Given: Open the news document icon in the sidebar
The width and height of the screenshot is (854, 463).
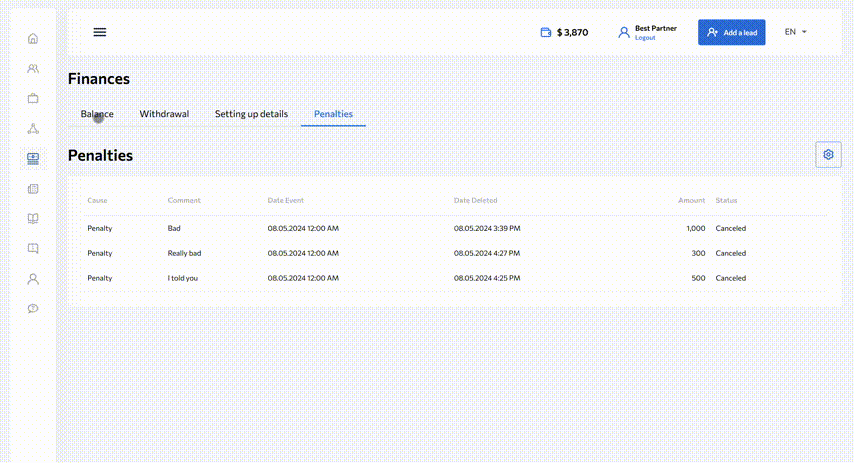Looking at the screenshot, I should [x=33, y=189].
